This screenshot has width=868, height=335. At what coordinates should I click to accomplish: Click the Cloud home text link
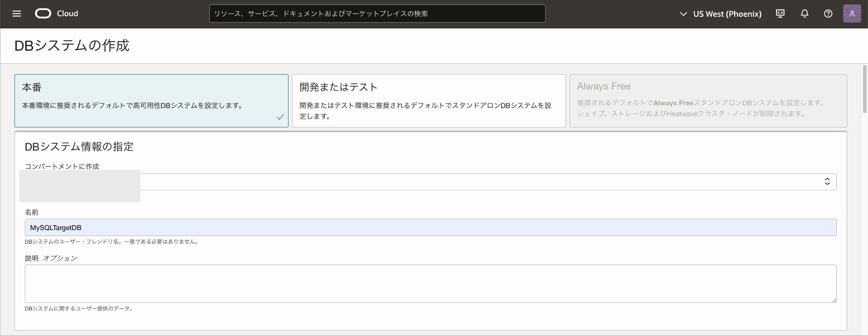click(67, 14)
